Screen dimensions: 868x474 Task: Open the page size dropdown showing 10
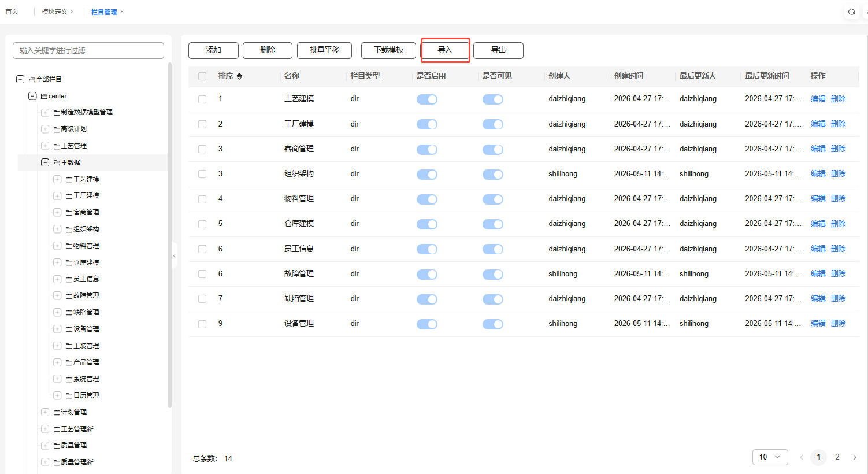coord(770,457)
